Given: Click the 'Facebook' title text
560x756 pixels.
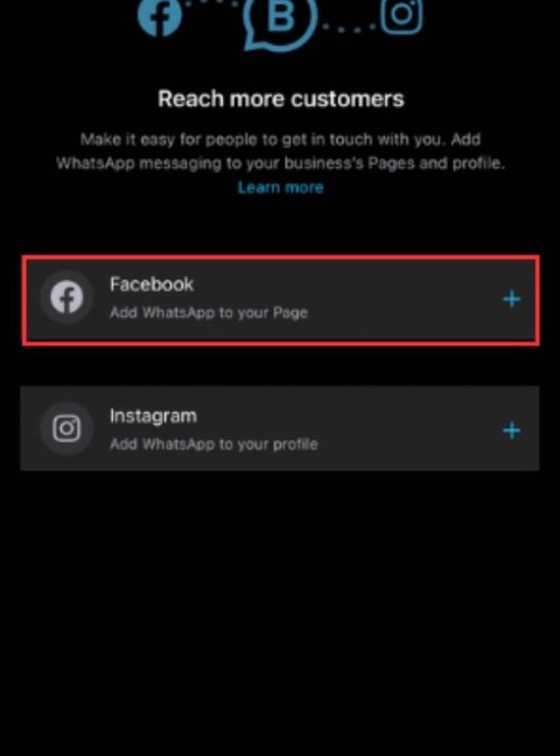Looking at the screenshot, I should [151, 284].
